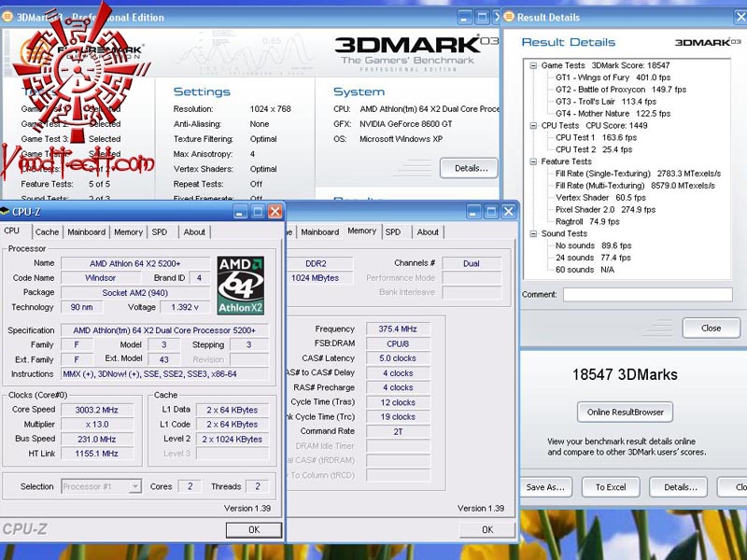
Task: Click the Windsor code name field
Action: pos(100,277)
